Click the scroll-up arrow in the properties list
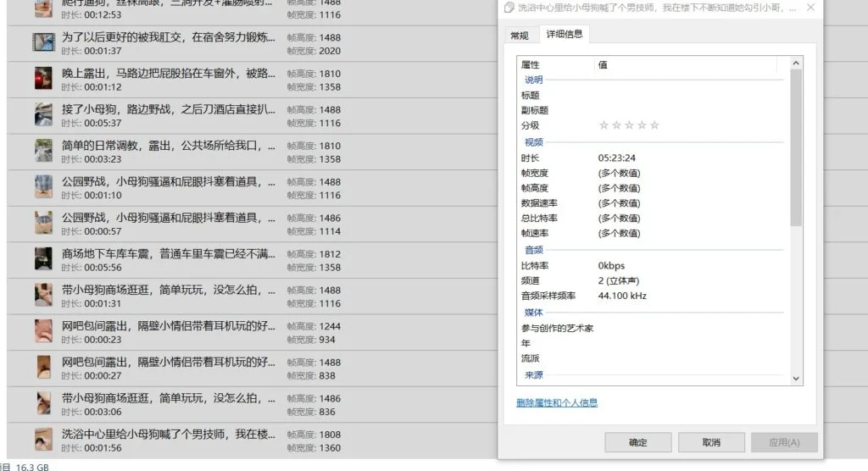This screenshot has width=868, height=471. coord(796,64)
